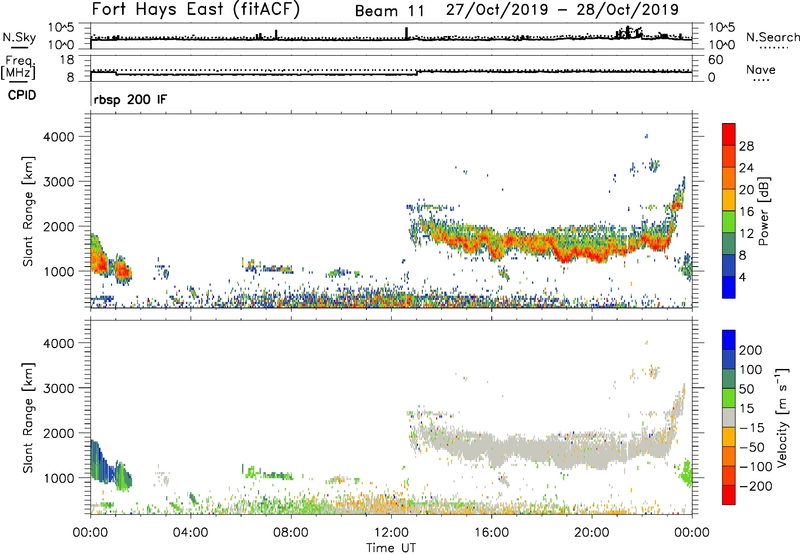The width and height of the screenshot is (800, 554).
Task: Click the date range '27/Oct/2019 – 28/Oct/2019'
Action: tap(562, 10)
